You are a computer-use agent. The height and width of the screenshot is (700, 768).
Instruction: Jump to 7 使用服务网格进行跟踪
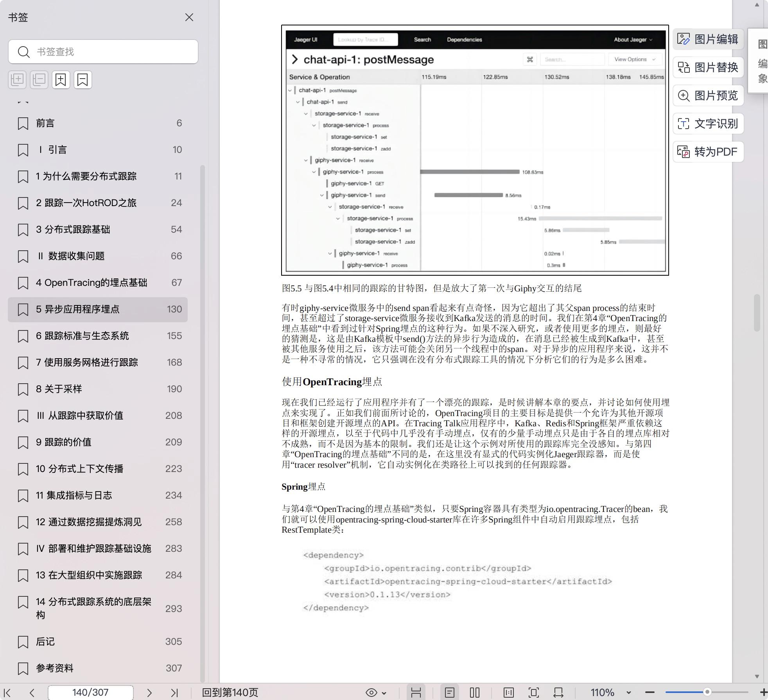98,363
